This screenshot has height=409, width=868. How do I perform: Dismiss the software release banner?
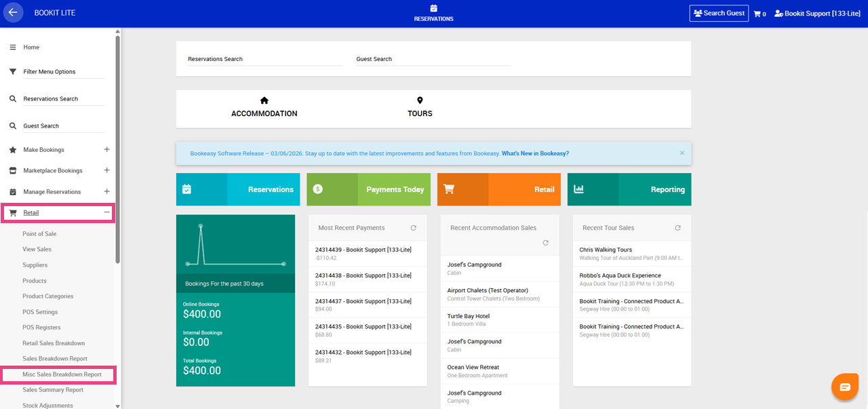[x=682, y=153]
